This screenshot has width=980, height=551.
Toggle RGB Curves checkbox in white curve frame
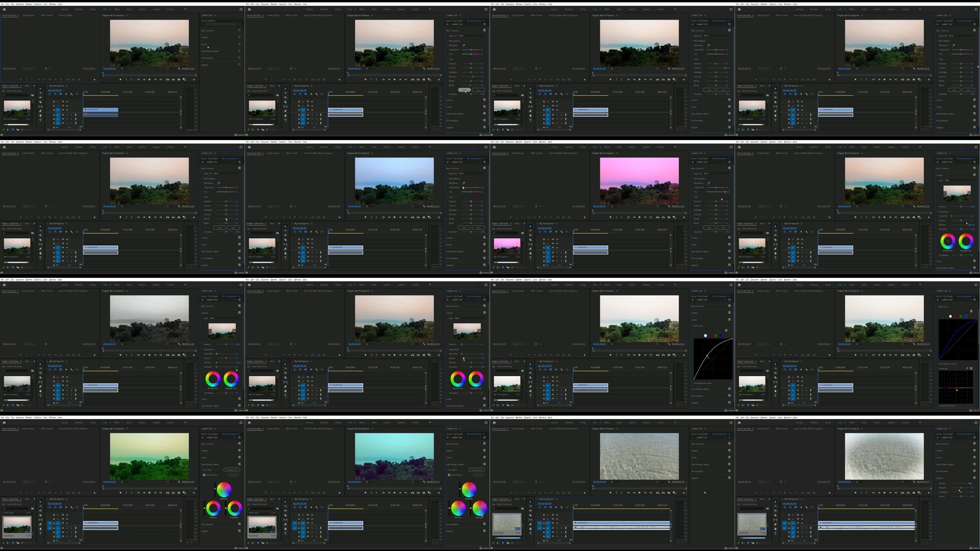pyautogui.click(x=726, y=331)
